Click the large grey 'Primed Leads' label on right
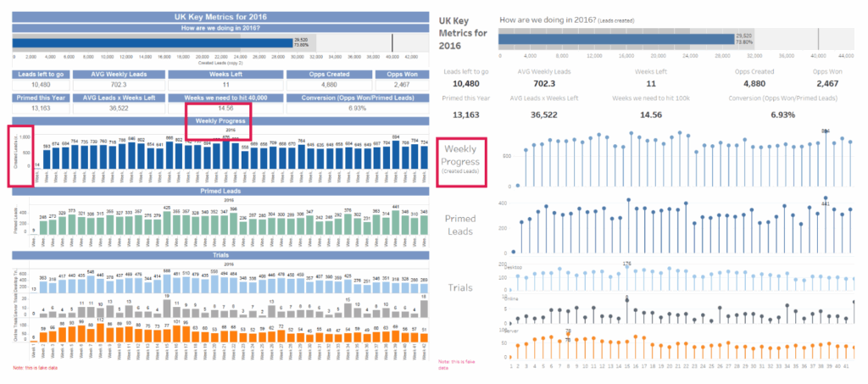868x384 pixels. point(460,225)
